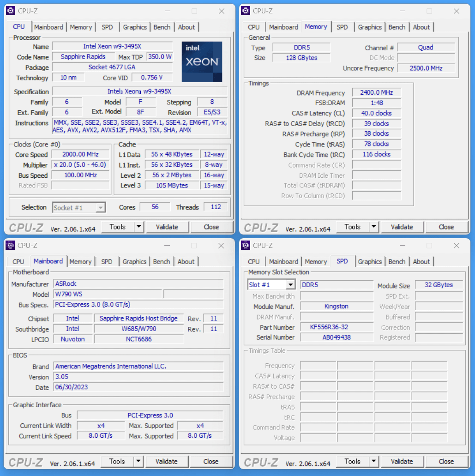Click Validate button in Mainboard window
Screen dimensions: 475x476
point(166,461)
